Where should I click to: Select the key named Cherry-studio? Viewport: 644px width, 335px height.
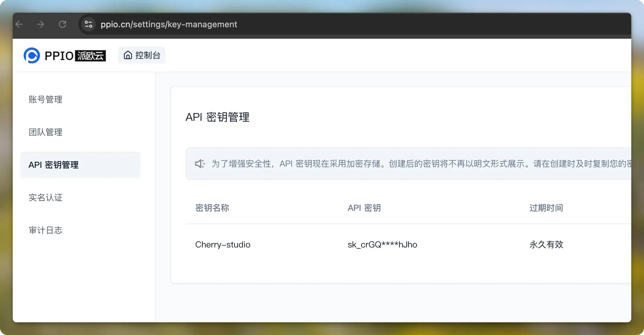tap(223, 245)
